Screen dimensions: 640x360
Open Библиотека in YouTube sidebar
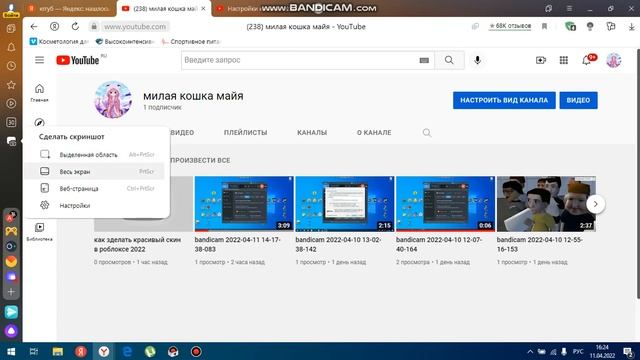[x=39, y=231]
